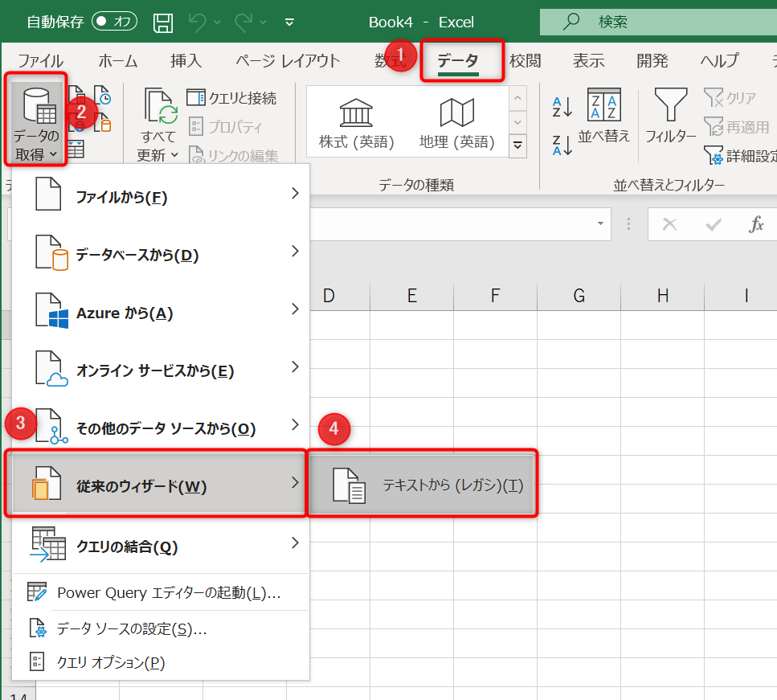777x700 pixels.
Task: Select column G header
Action: 579,296
